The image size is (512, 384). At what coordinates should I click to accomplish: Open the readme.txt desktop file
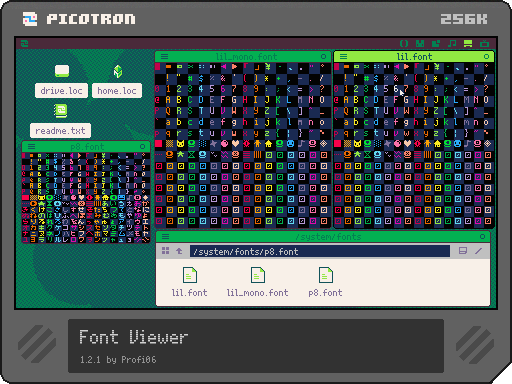[60, 121]
